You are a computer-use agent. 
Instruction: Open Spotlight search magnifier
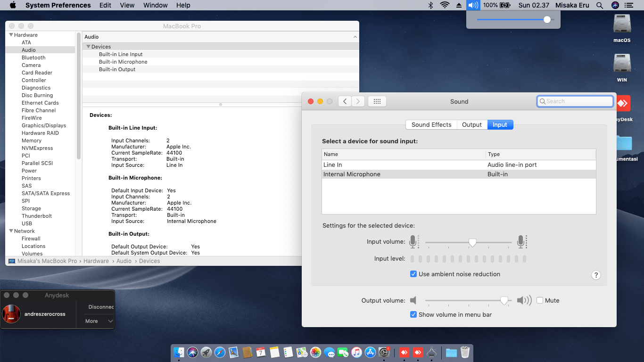pos(600,5)
